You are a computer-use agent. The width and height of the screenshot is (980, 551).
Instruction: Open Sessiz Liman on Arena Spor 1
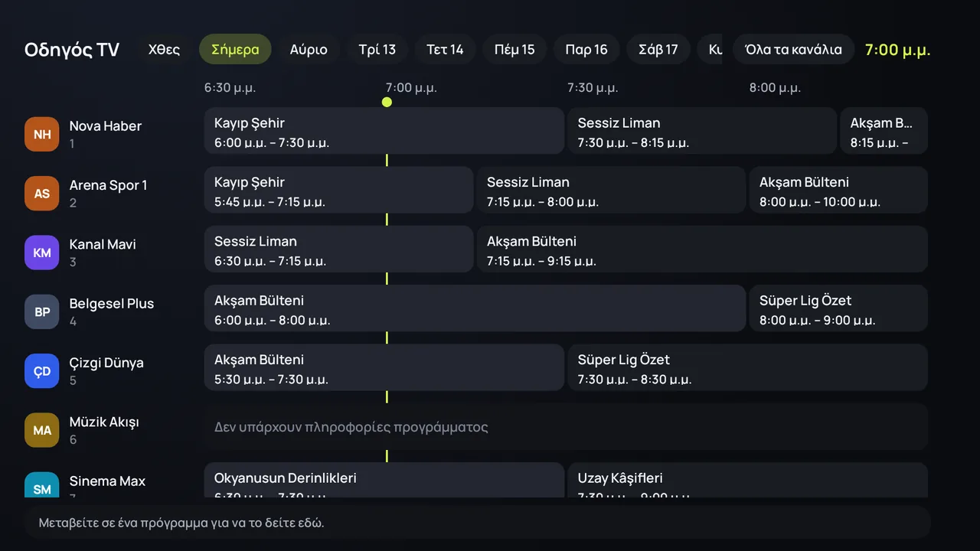coord(611,190)
